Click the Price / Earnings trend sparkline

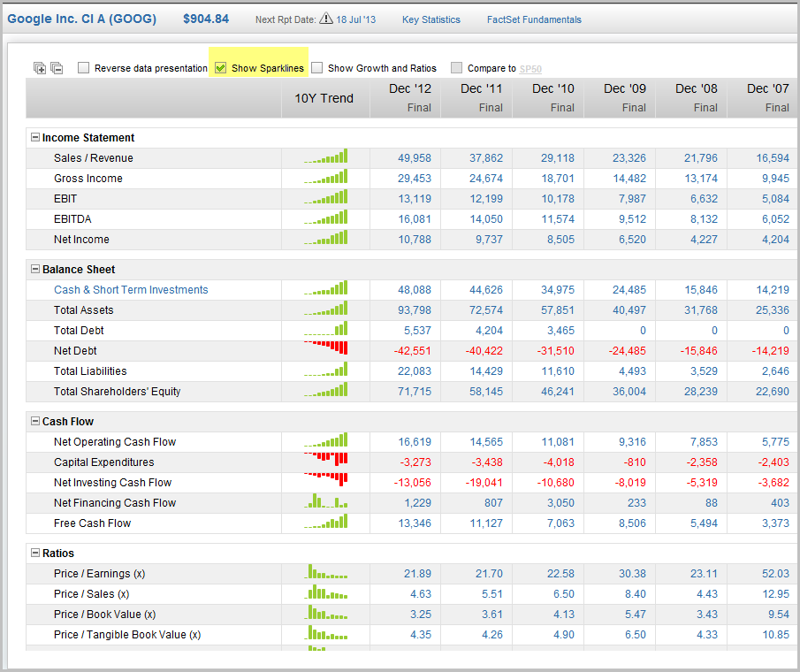pos(324,573)
